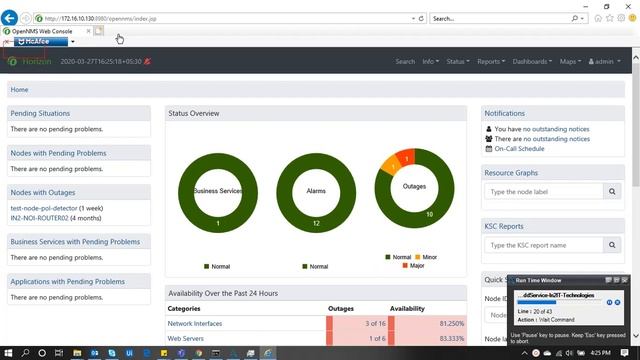Screen dimensions: 640x360
Task: Click the KSC Reports search magnifier button
Action: click(x=612, y=245)
